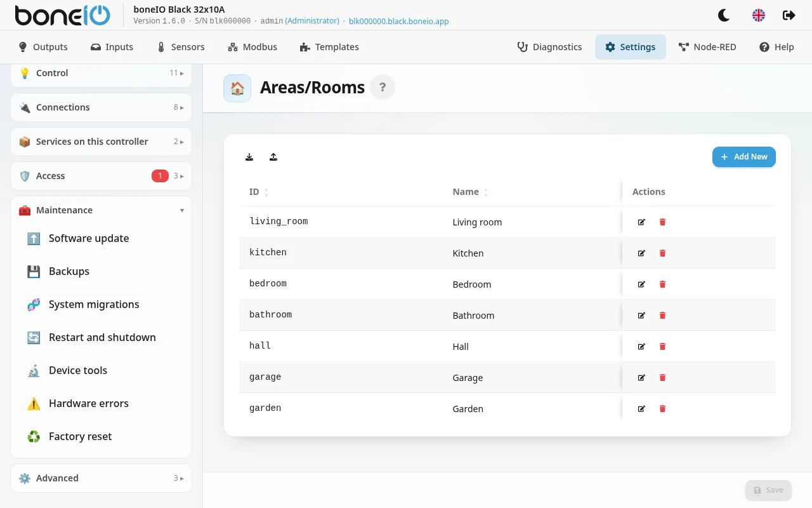Edit the Garden row
812x508 pixels.
pos(641,408)
